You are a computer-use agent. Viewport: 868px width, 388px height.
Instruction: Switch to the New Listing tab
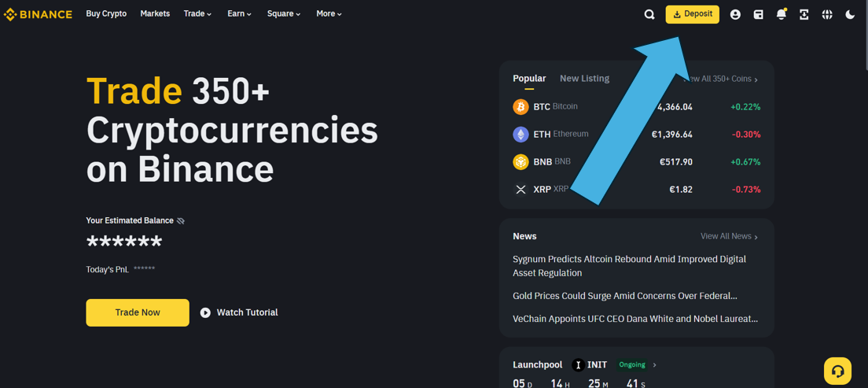584,79
